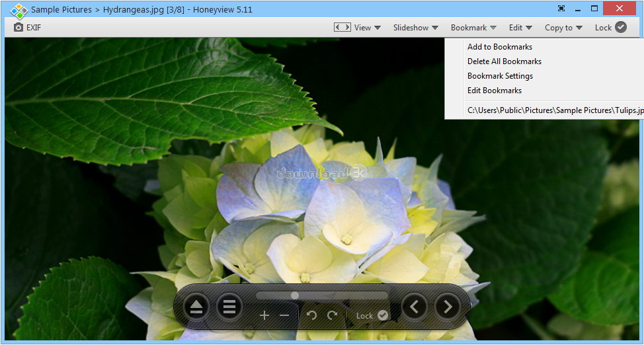Open EXIF info camera icon
The width and height of the screenshot is (644, 345).
(x=19, y=28)
